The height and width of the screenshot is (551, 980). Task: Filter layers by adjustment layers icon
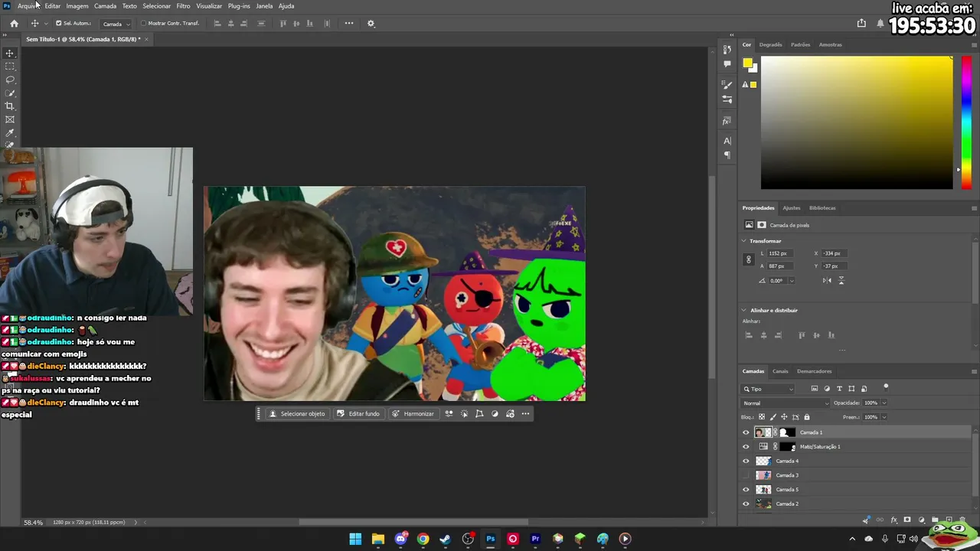[x=827, y=389]
